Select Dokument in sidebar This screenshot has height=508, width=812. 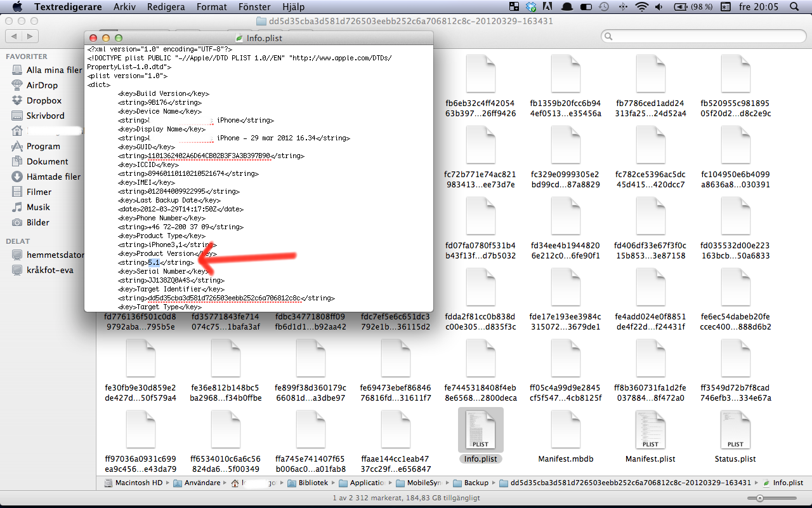(47, 161)
